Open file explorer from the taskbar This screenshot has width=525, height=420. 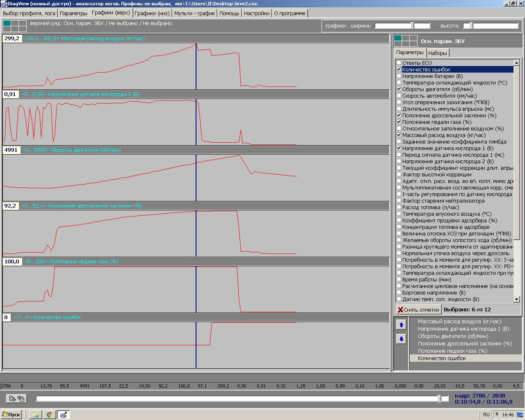[x=36, y=415]
